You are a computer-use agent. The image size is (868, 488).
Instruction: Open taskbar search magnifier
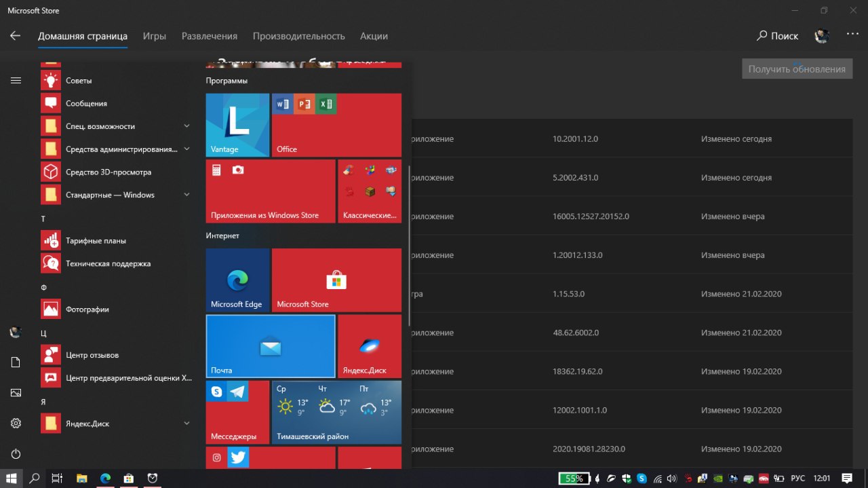[35, 478]
